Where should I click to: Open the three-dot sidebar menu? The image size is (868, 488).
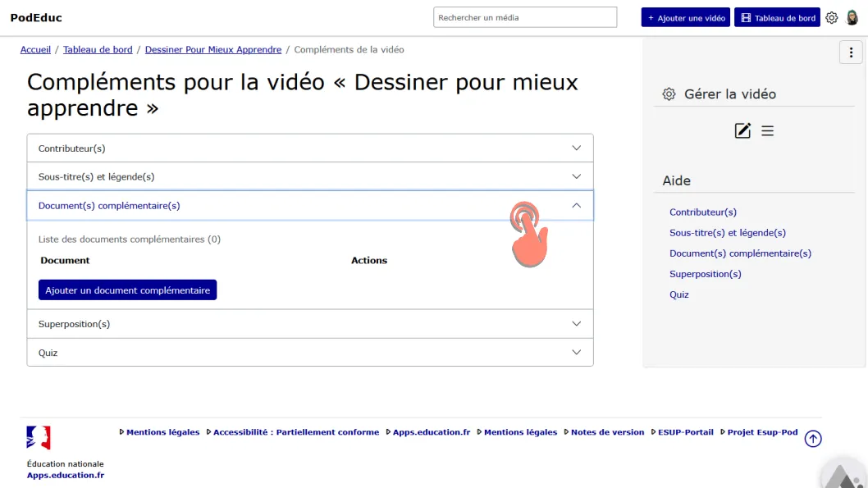click(x=851, y=52)
